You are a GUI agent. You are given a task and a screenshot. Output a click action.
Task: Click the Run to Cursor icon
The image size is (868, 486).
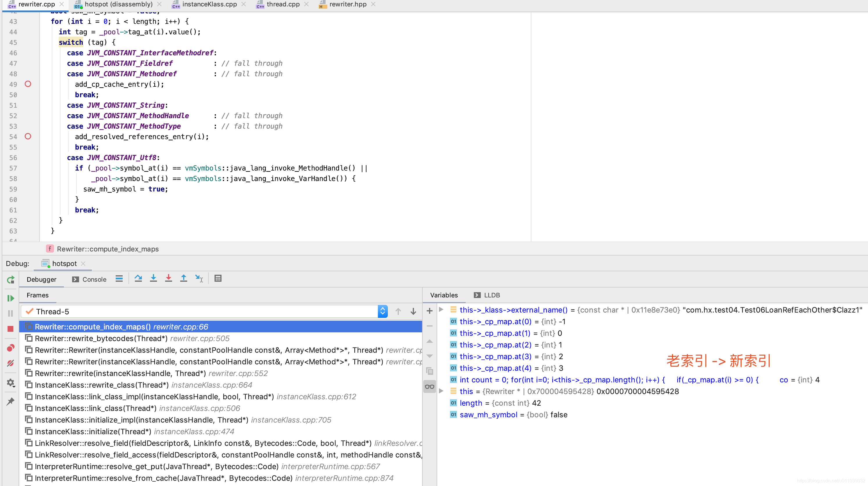[199, 279]
